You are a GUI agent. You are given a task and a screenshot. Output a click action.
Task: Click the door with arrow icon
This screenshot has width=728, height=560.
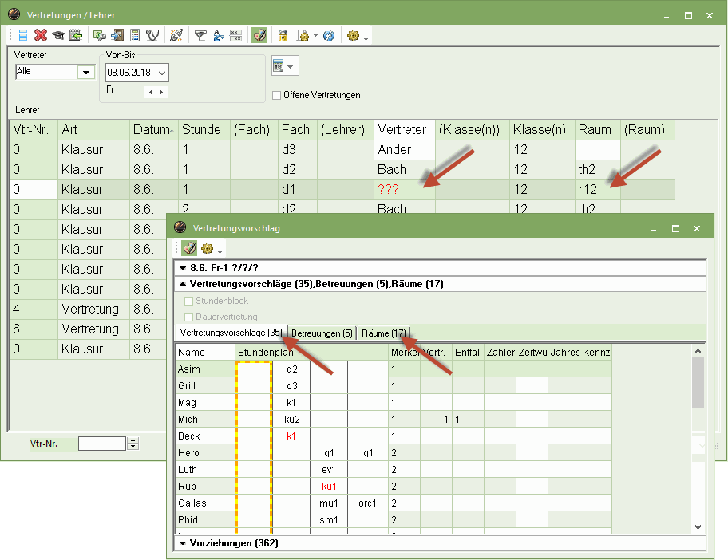click(117, 35)
